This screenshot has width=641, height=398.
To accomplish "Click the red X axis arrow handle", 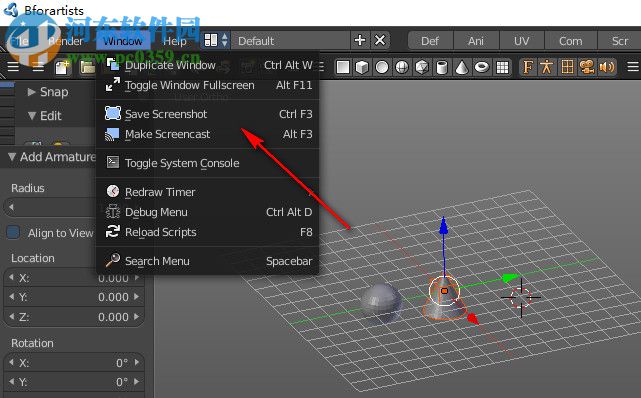I will pyautogui.click(x=473, y=319).
